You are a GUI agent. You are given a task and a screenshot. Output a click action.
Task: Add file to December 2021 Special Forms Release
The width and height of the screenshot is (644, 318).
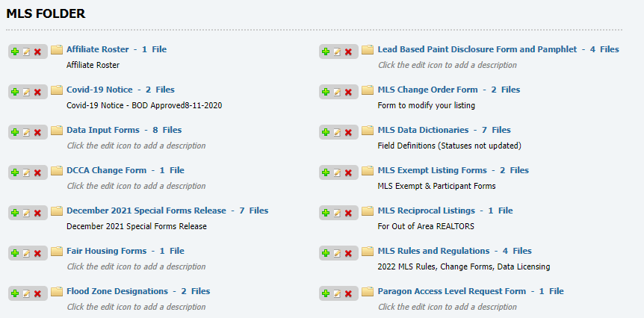pos(15,213)
